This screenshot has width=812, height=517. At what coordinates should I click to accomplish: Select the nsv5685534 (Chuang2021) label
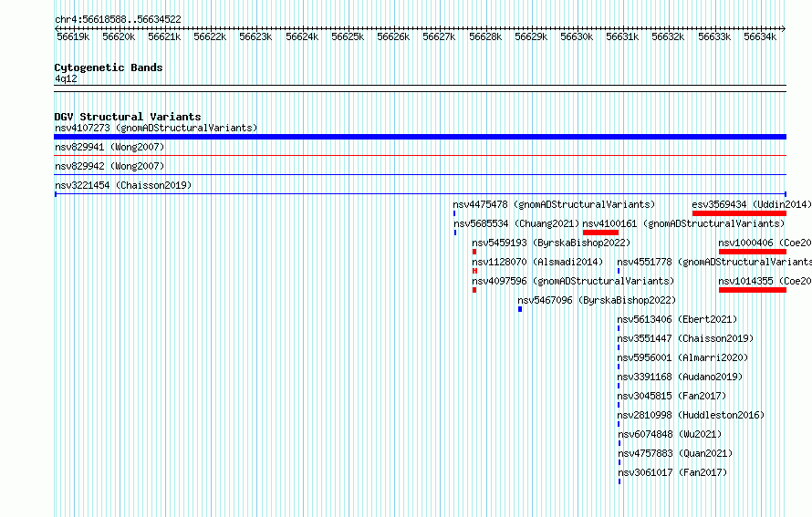(516, 223)
